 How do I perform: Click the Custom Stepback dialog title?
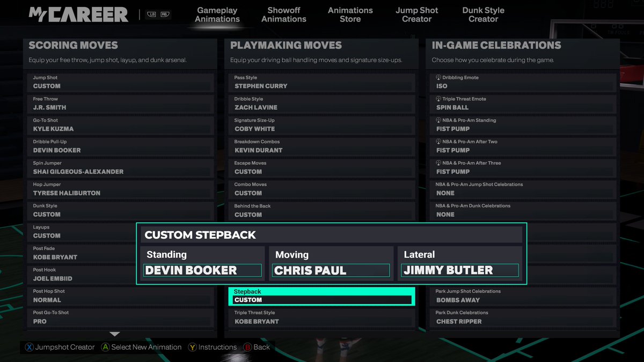(x=200, y=235)
